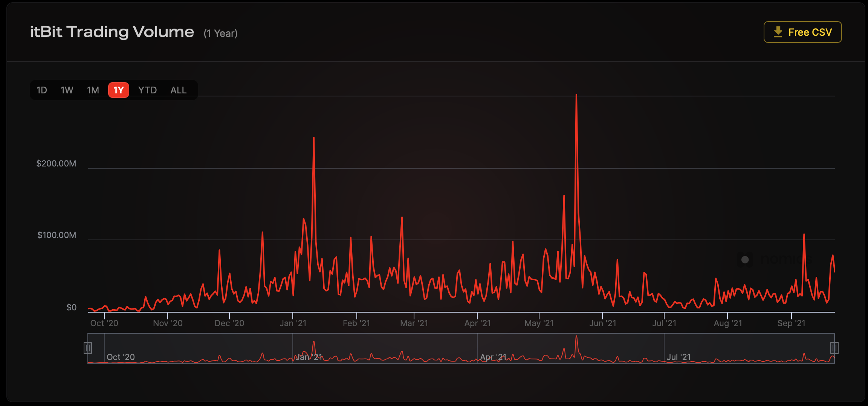The width and height of the screenshot is (868, 406).
Task: Click the Mar '21 x-axis label
Action: pyautogui.click(x=414, y=323)
